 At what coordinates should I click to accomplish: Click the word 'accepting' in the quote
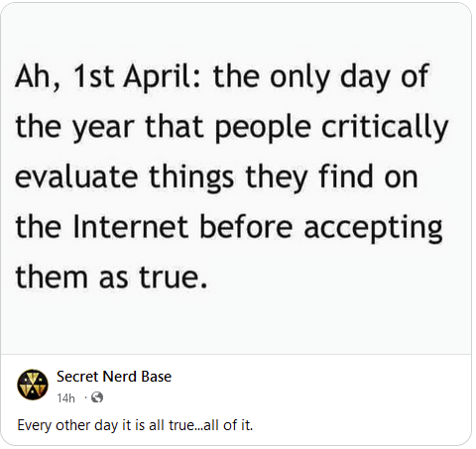[373, 229]
